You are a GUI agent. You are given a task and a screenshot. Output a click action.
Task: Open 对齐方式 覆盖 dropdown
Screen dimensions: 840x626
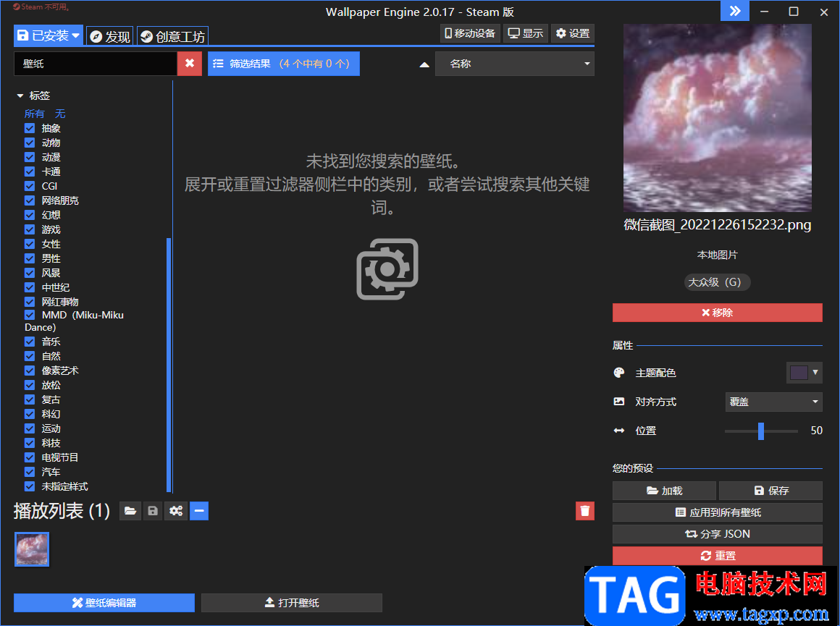pyautogui.click(x=773, y=402)
